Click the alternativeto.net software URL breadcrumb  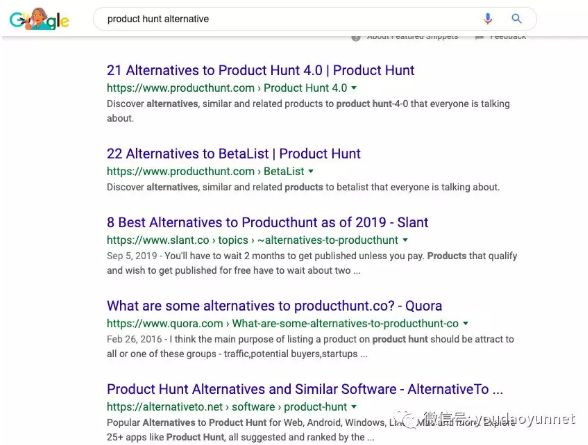pyautogui.click(x=227, y=407)
